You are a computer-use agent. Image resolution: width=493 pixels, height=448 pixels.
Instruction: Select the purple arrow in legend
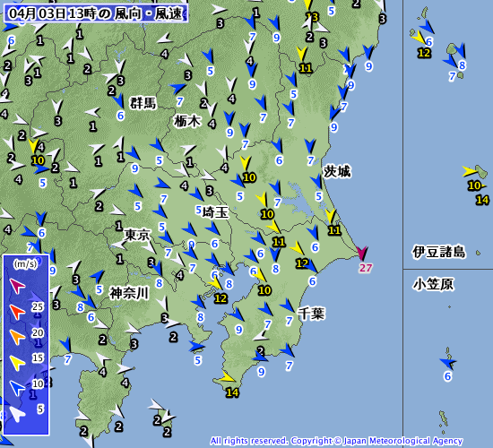point(17,286)
